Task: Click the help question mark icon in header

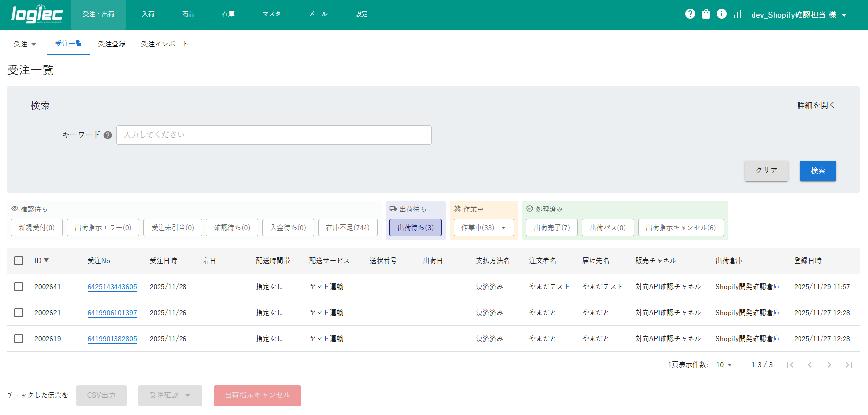Action: [x=690, y=14]
